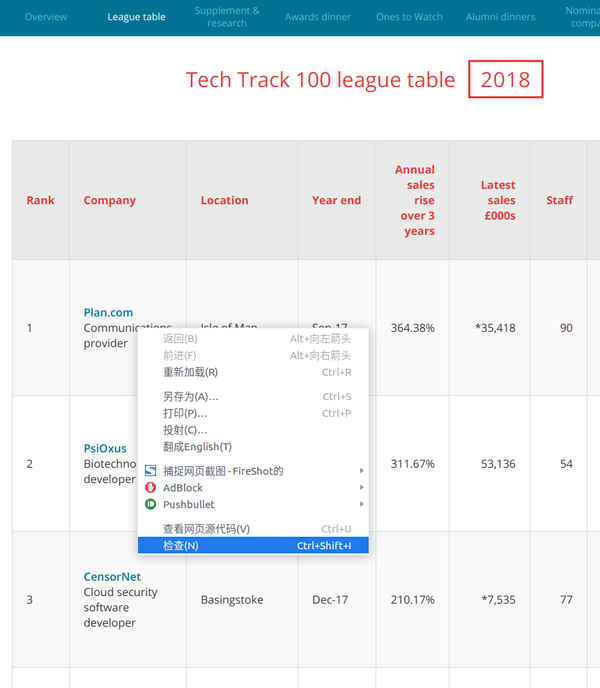
Task: Select 查看网页源代码(V) view source entry
Action: point(253,529)
